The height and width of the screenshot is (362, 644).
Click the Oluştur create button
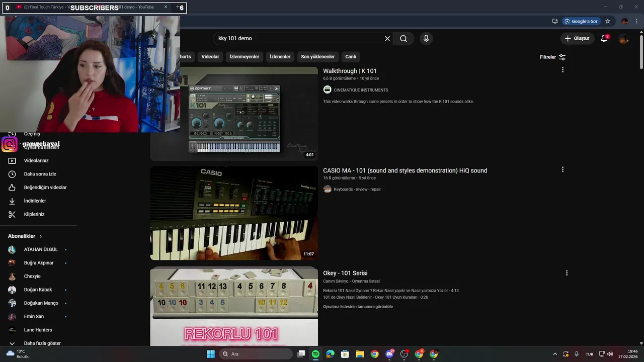coord(577,38)
